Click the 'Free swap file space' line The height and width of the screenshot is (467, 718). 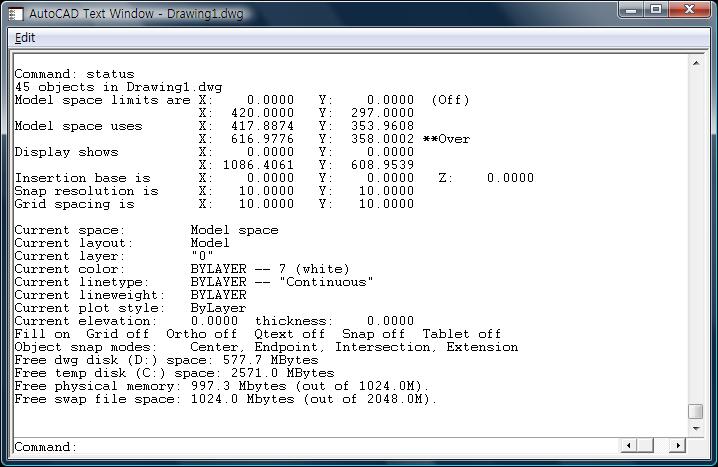226,399
